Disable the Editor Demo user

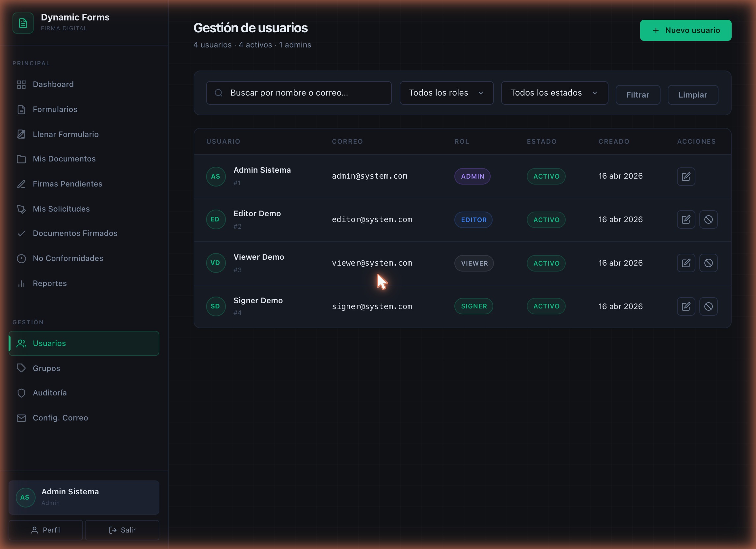click(x=708, y=219)
